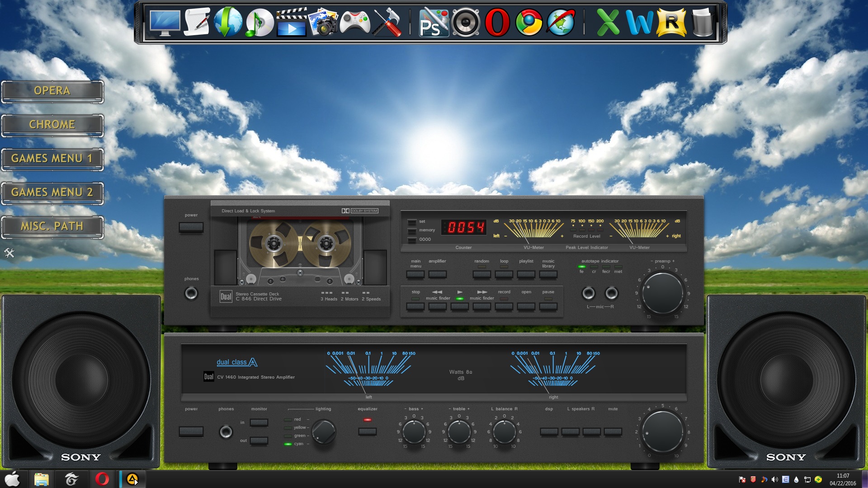Click the dual class A link
This screenshot has width=868, height=488.
(x=236, y=362)
